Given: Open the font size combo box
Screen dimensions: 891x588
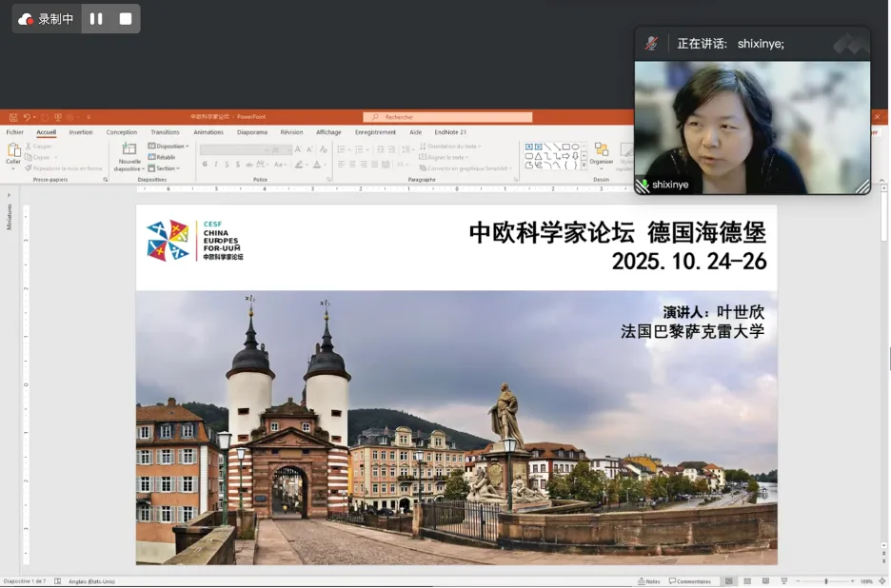Looking at the screenshot, I should (x=281, y=149).
